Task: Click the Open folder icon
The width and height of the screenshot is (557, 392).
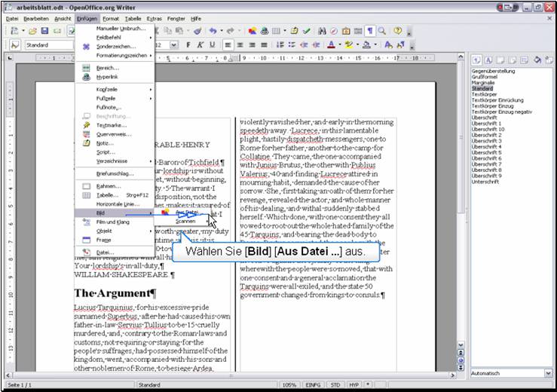Action: (33, 31)
